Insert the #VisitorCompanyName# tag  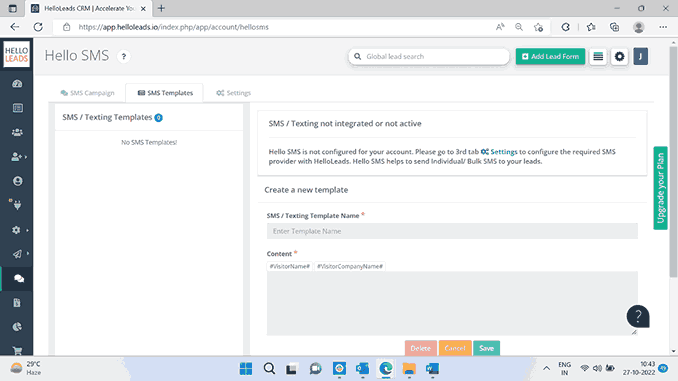(349, 266)
